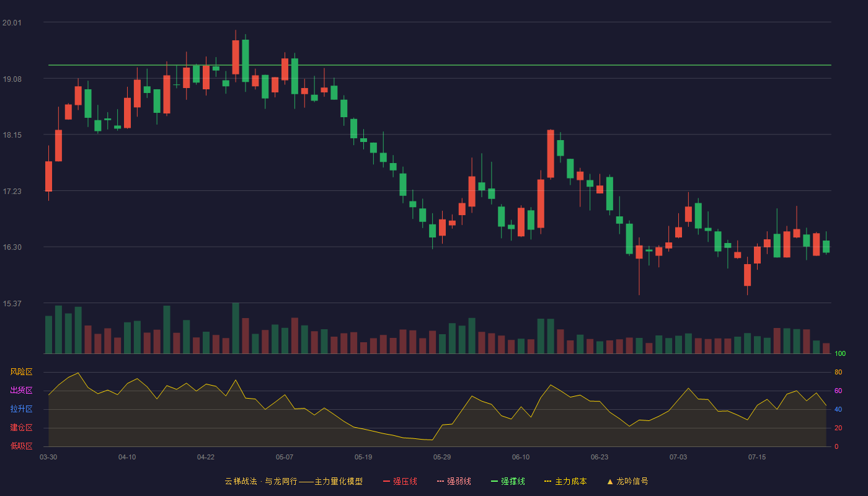Click the red 0 indicator scale value
Image resolution: width=868 pixels, height=496 pixels.
point(836,447)
